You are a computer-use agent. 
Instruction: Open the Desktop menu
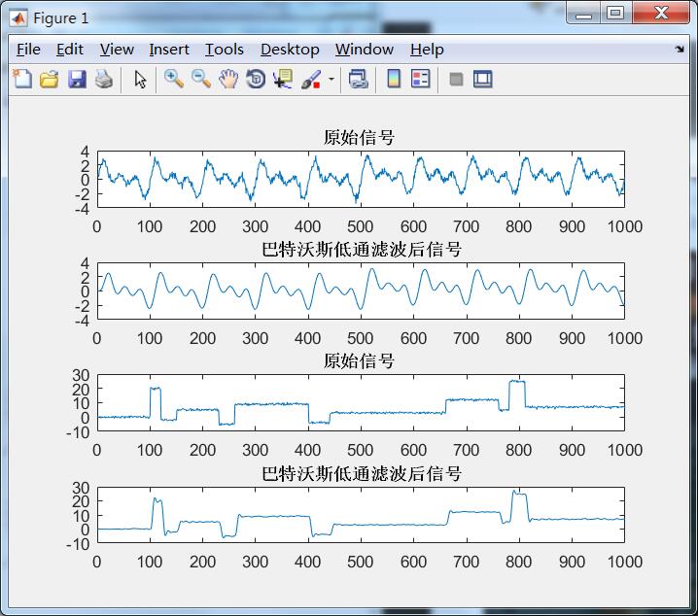[x=290, y=50]
